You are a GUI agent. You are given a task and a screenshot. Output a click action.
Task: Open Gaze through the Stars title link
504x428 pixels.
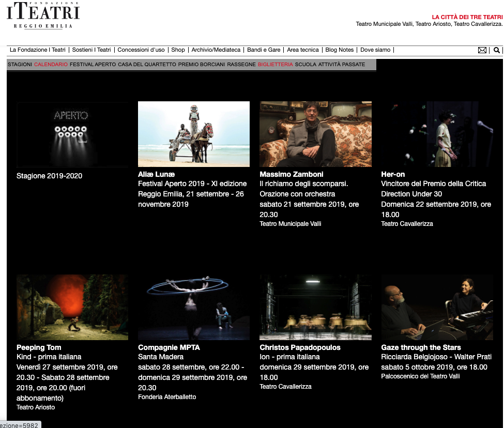click(421, 347)
